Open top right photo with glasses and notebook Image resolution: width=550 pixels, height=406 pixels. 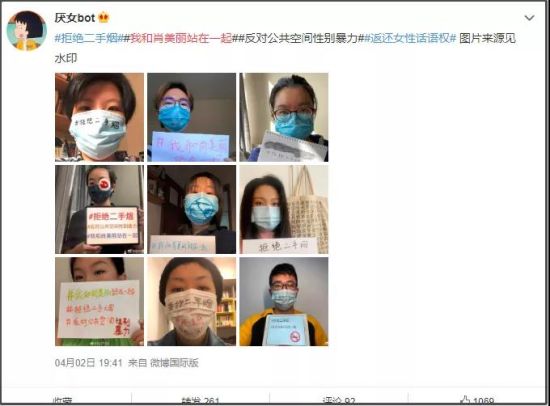pyautogui.click(x=284, y=117)
